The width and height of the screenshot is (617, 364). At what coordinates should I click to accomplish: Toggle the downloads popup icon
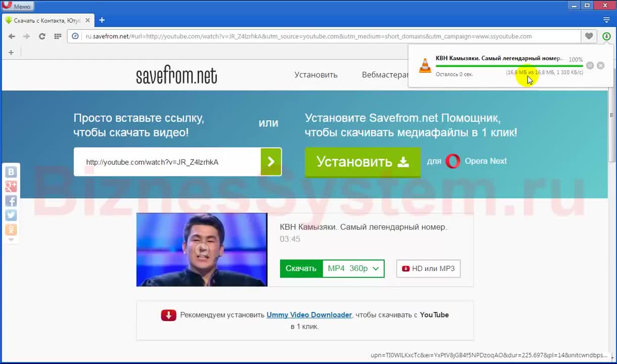coord(606,36)
